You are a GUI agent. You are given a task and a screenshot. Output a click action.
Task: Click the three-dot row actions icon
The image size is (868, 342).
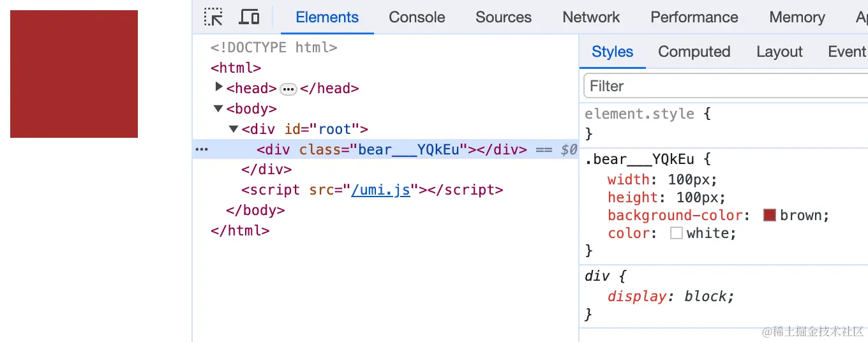[202, 149]
